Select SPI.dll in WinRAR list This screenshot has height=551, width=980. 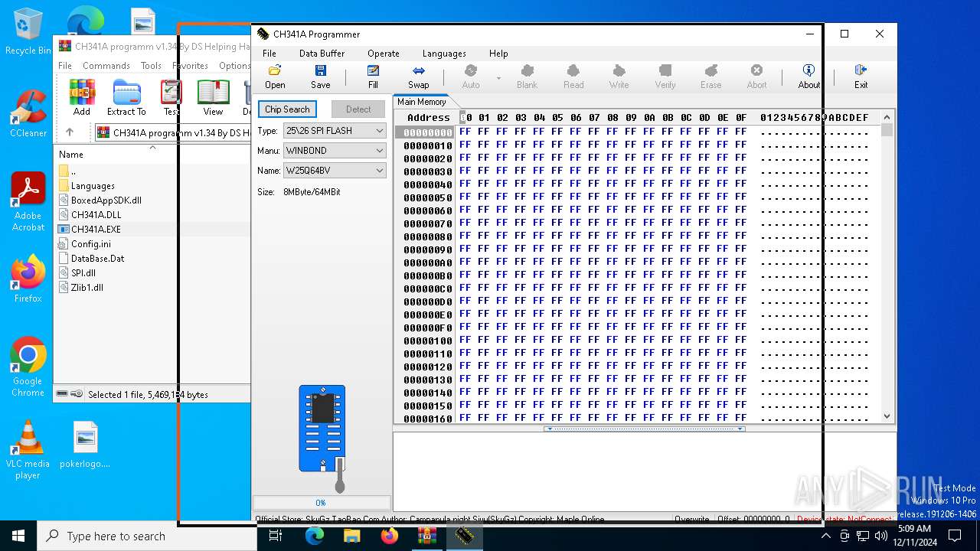(83, 273)
